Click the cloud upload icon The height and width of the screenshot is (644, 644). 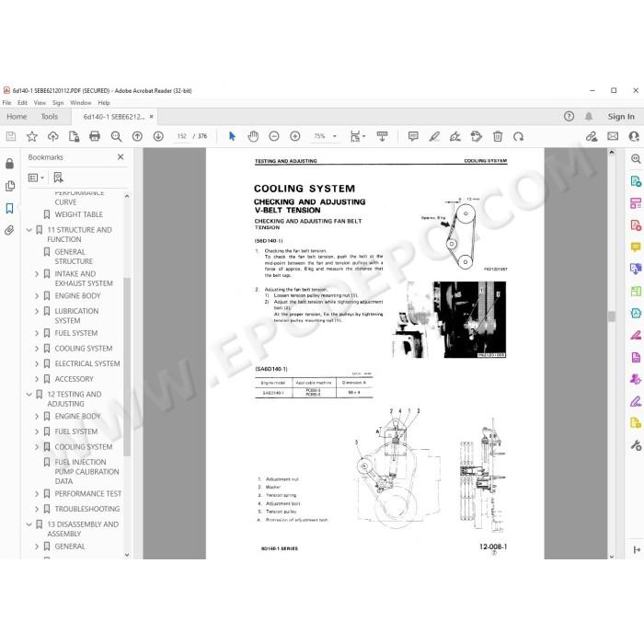click(x=53, y=136)
